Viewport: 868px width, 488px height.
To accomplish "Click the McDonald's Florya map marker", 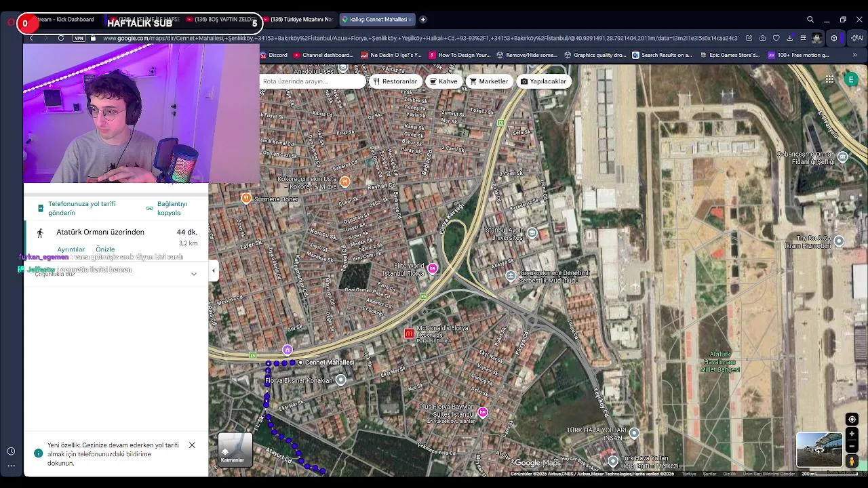I will 409,333.
